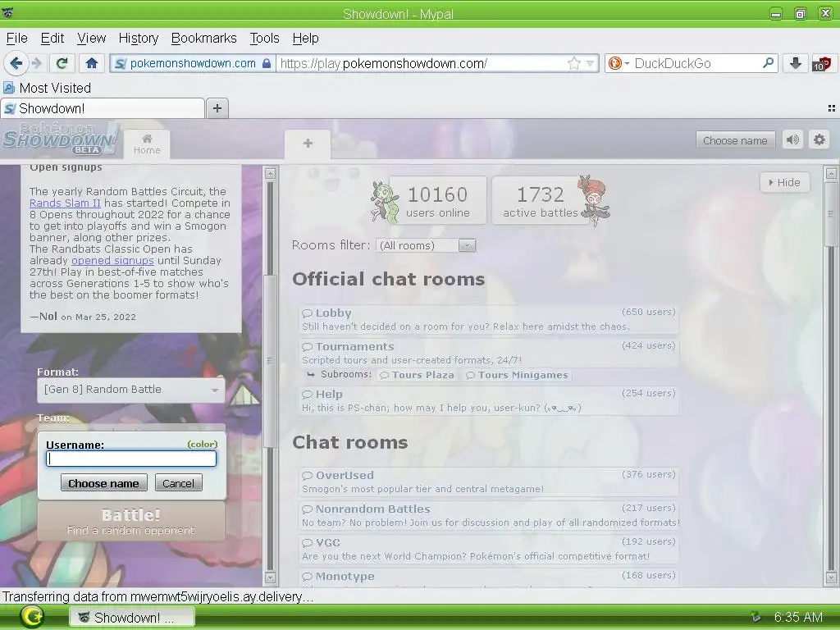The width and height of the screenshot is (840, 630).
Task: Click the rooms list scrollbar down arrow
Action: click(831, 578)
